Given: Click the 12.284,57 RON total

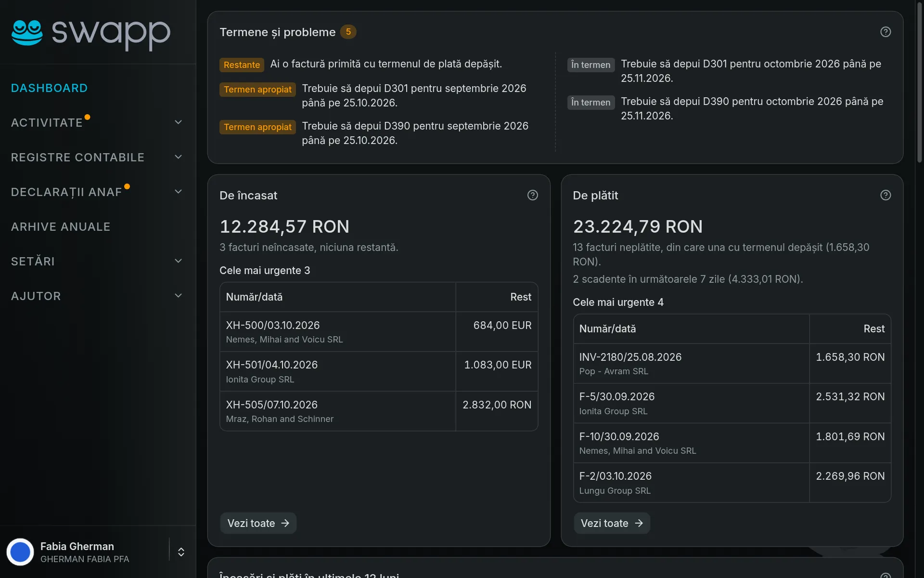Looking at the screenshot, I should click(x=284, y=227).
